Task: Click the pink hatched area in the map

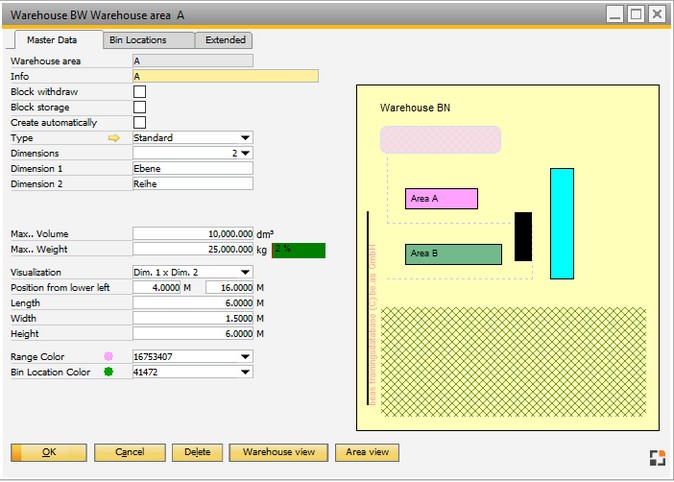Action: click(x=441, y=140)
